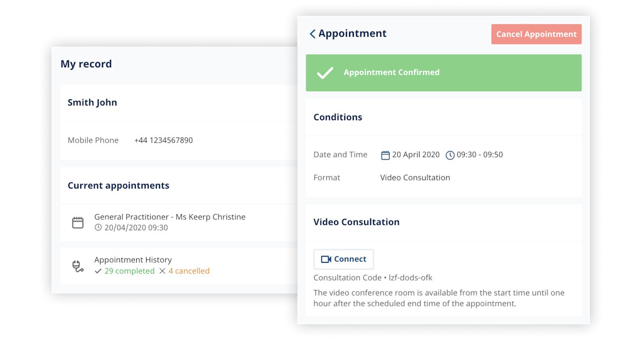Click the video camera icon on Connect
The width and height of the screenshot is (644, 340).
[x=325, y=259]
